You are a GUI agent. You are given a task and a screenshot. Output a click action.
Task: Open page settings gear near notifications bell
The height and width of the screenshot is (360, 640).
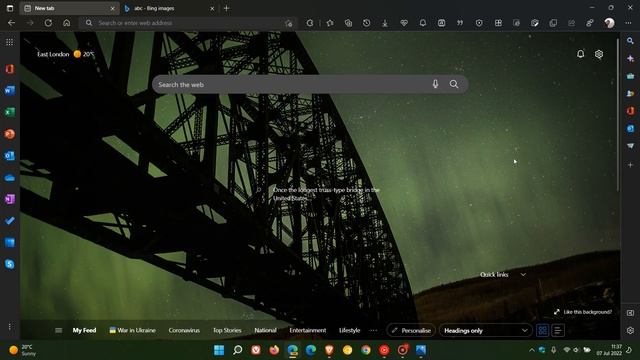[x=599, y=54]
